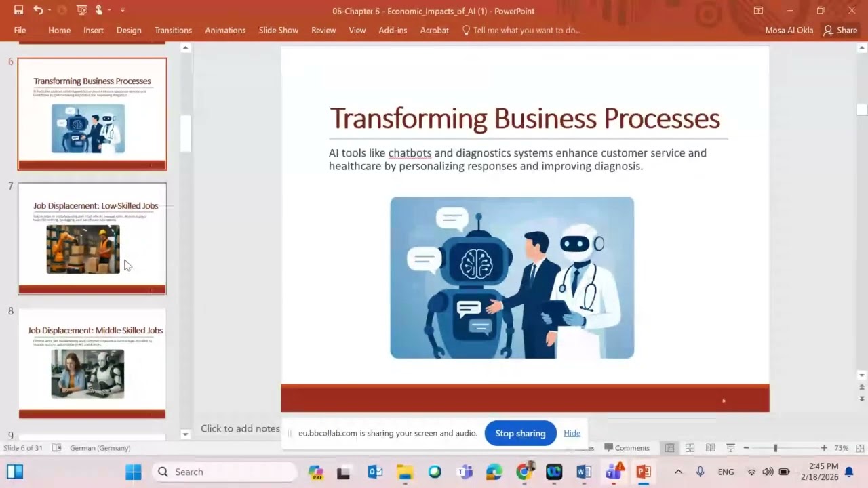The height and width of the screenshot is (488, 868).
Task: Click account name Mosa Al Okla
Action: [789, 30]
